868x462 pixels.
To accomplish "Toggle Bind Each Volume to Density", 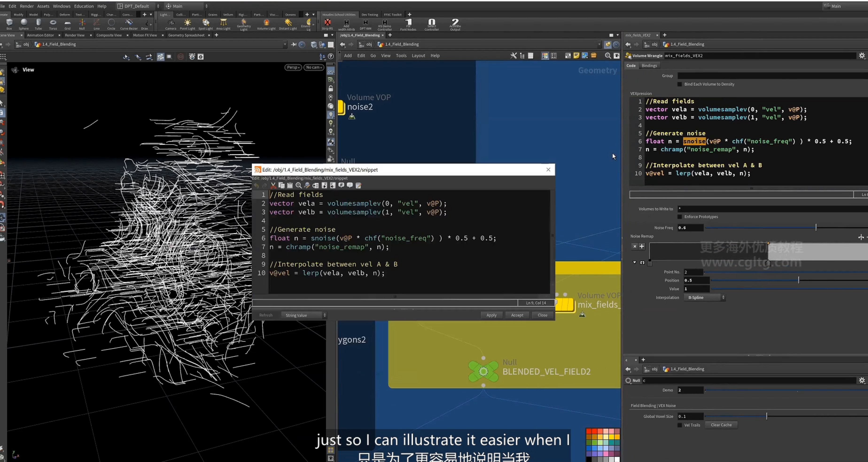I will pos(680,84).
